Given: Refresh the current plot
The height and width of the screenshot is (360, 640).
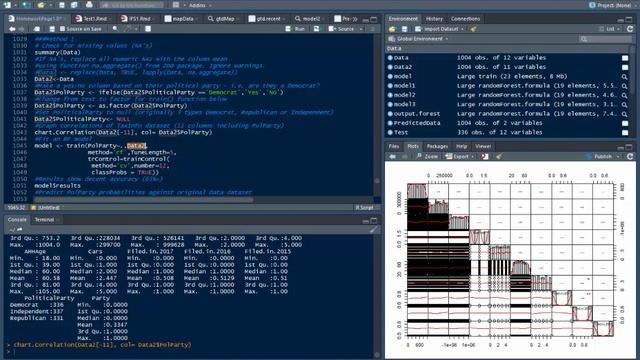Looking at the screenshot, I should click(630, 156).
